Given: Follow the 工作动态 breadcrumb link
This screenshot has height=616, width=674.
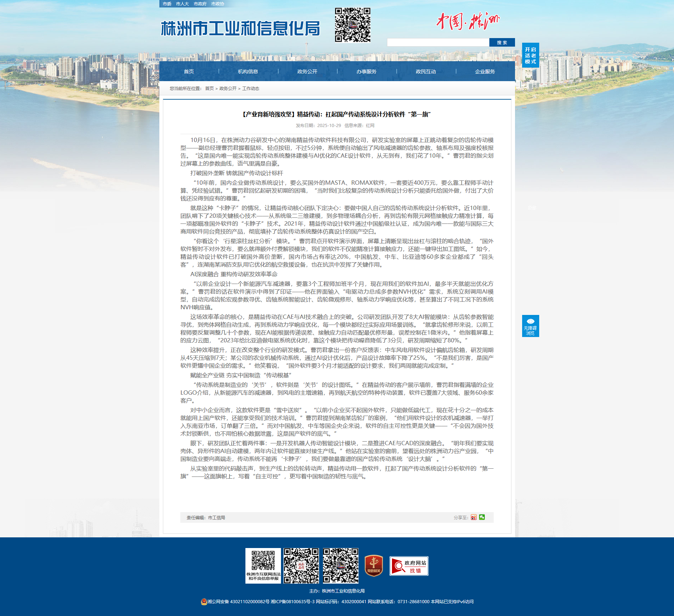Looking at the screenshot, I should click(x=251, y=89).
